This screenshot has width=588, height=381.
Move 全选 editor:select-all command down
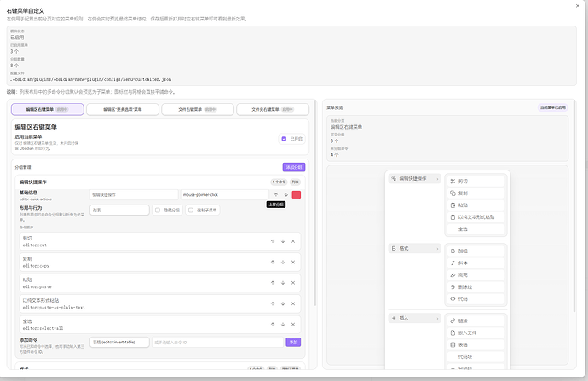[283, 325]
